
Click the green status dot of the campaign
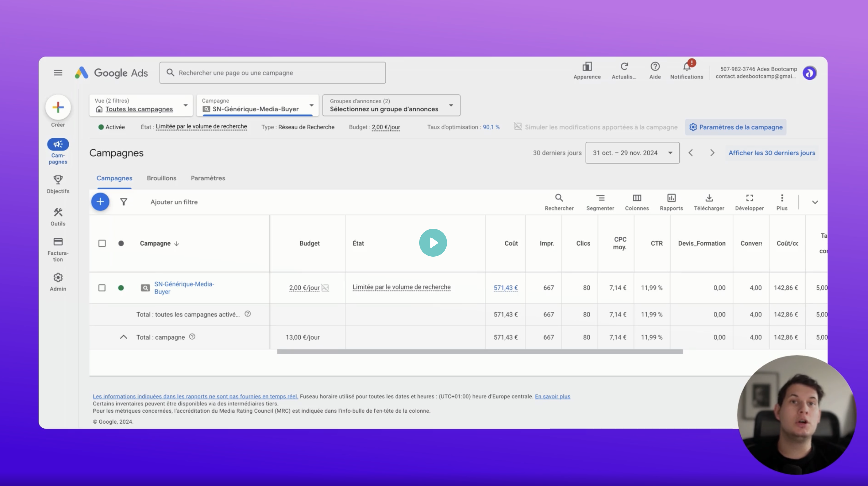pos(121,288)
